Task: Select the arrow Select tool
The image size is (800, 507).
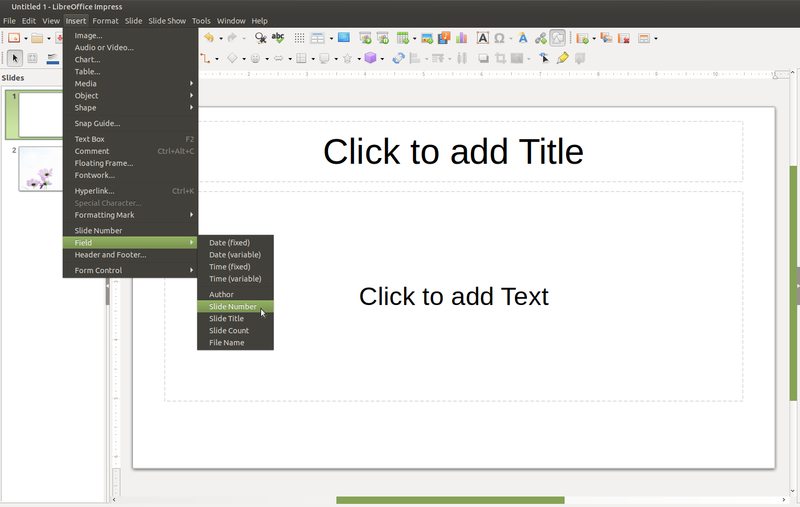Action: [x=15, y=59]
